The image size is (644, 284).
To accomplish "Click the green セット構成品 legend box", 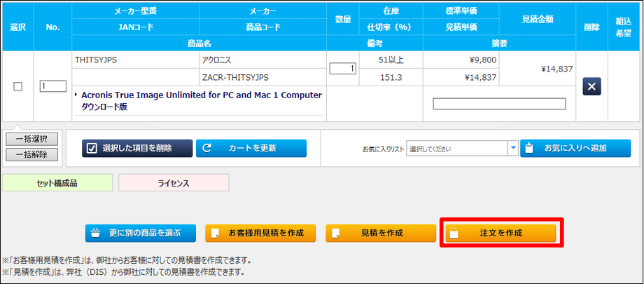I will tap(57, 182).
